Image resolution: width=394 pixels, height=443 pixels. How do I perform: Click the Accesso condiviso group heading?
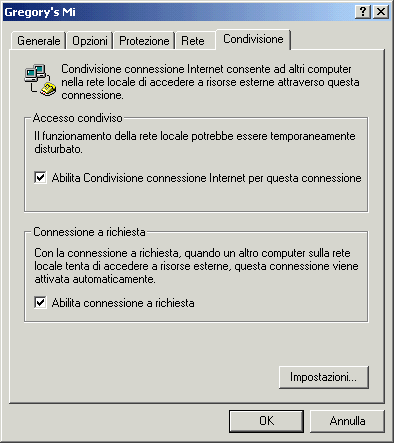tap(78, 118)
